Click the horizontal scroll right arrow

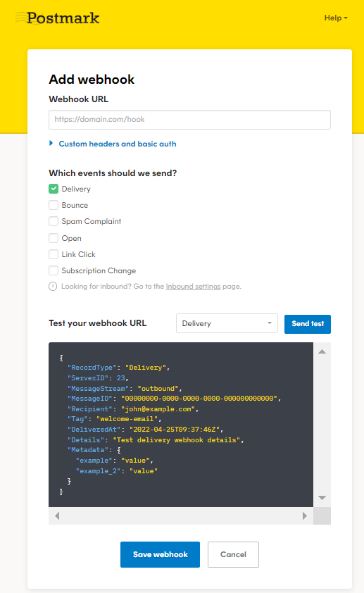coord(305,516)
